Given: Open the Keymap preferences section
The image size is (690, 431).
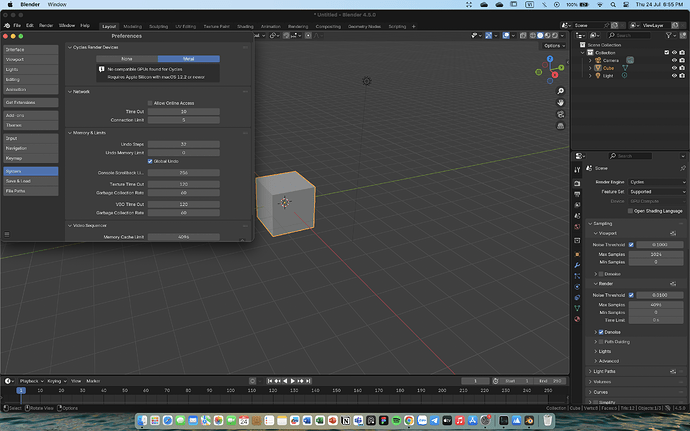Looking at the screenshot, I should pos(31,158).
